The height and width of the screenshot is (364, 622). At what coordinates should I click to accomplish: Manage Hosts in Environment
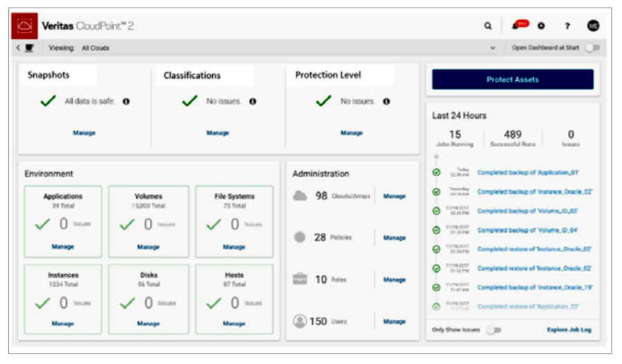coord(234,323)
